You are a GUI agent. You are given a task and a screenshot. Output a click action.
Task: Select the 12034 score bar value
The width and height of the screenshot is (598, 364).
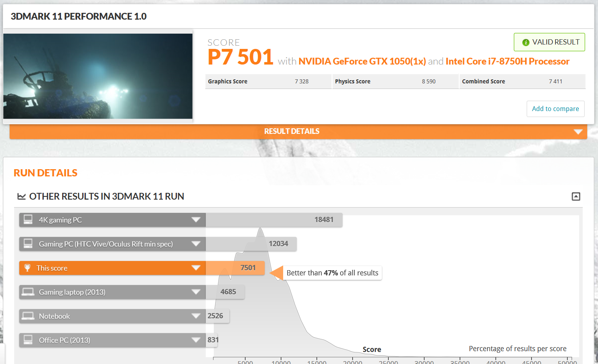pyautogui.click(x=278, y=244)
